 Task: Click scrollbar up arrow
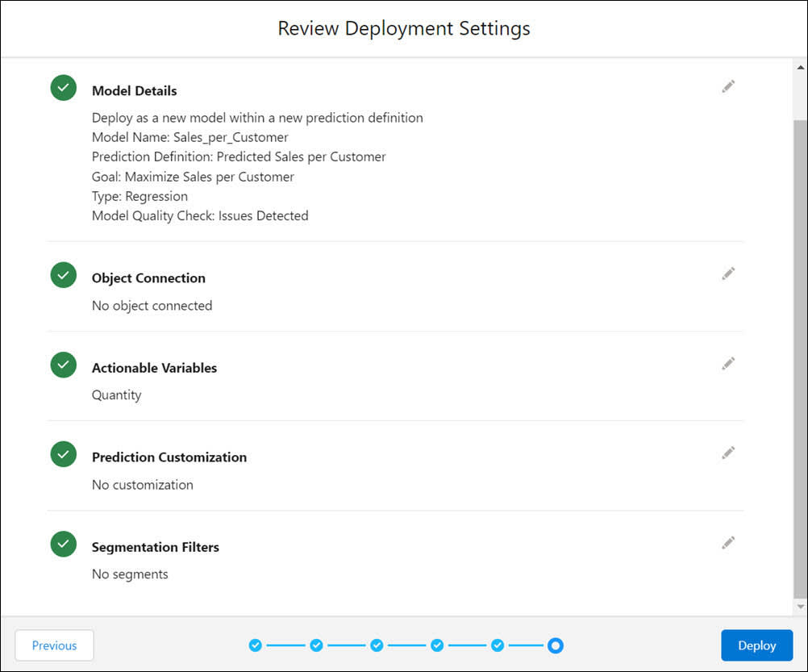click(x=800, y=68)
